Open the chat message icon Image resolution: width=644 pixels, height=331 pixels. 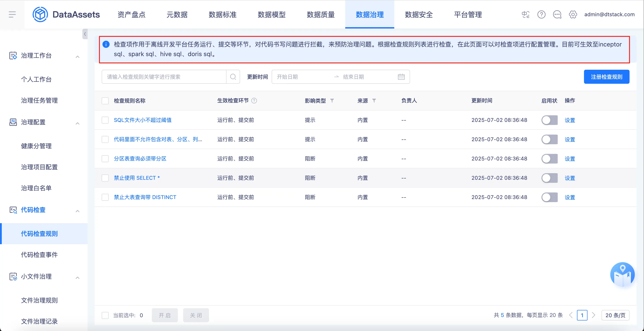(x=557, y=14)
